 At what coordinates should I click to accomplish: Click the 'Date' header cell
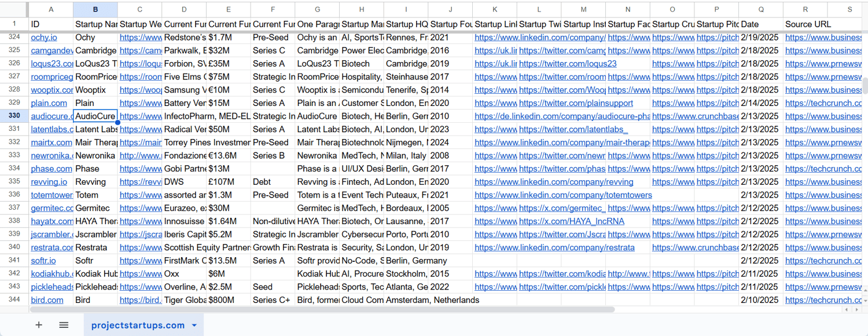pos(761,24)
